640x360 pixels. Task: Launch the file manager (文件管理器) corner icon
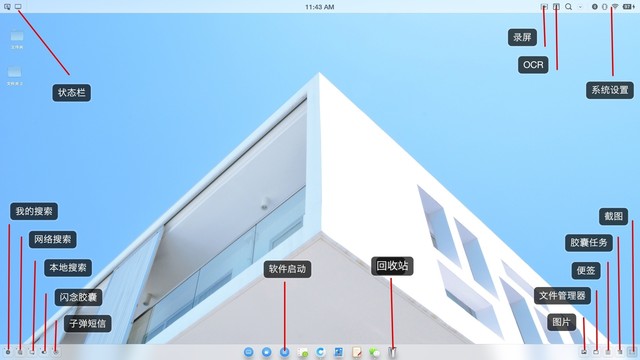pos(596,351)
